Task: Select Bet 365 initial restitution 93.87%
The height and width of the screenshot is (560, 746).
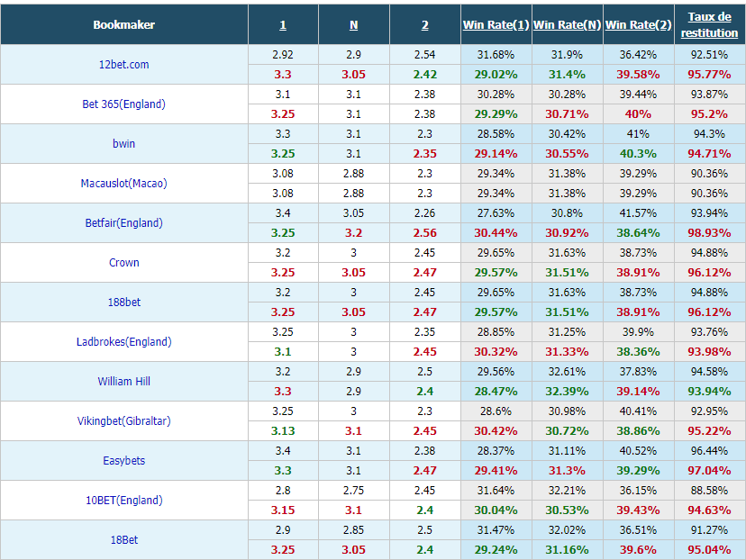Action: click(x=709, y=95)
